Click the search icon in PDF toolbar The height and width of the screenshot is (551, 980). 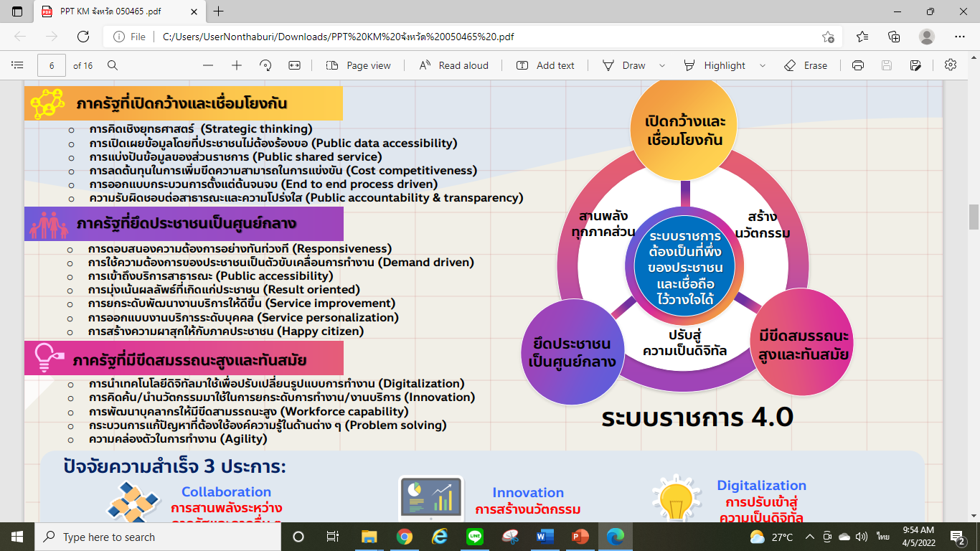click(x=113, y=65)
